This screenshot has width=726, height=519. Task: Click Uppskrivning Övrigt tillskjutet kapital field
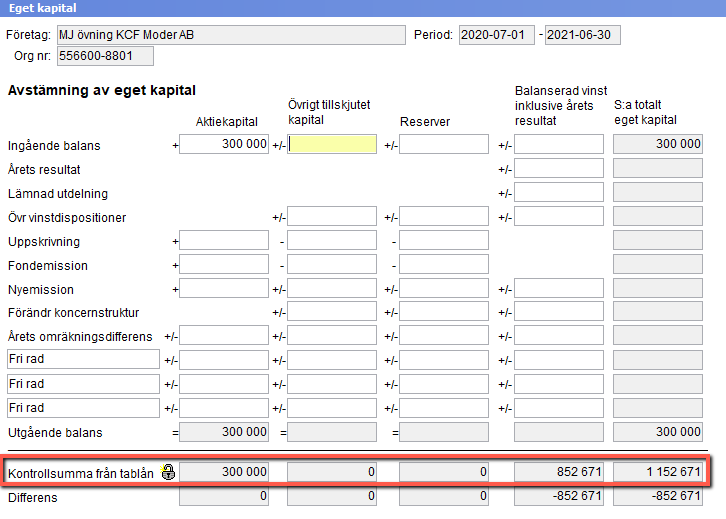coord(332,240)
